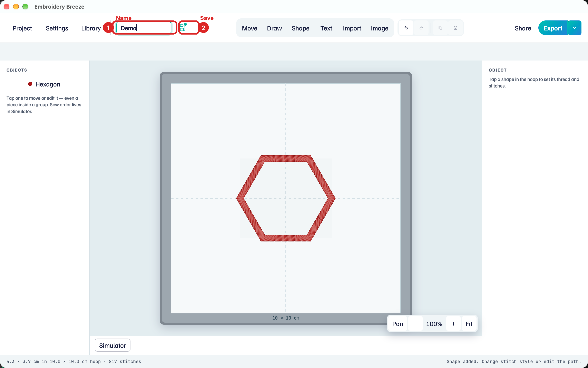Zoom in with the plus button

click(x=453, y=324)
